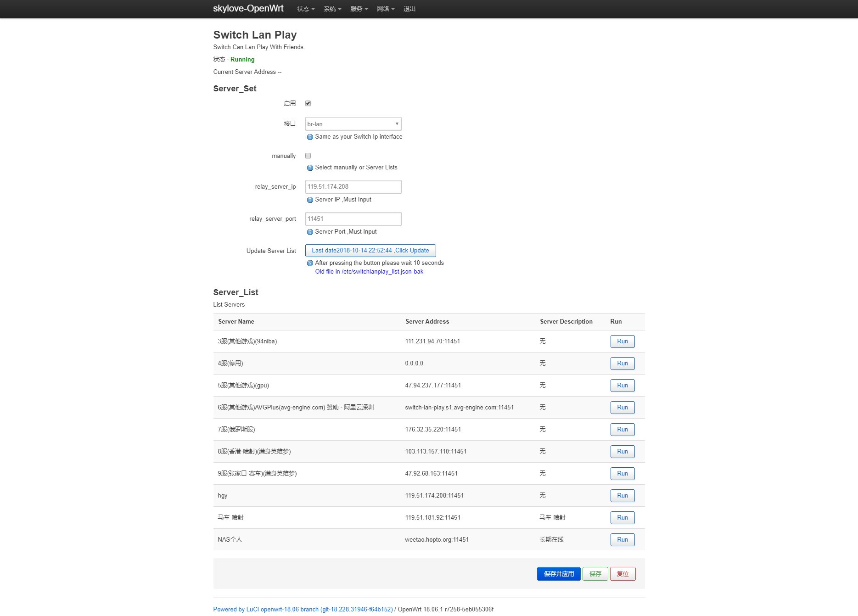
Task: Click the Server Address column header
Action: pyautogui.click(x=427, y=322)
